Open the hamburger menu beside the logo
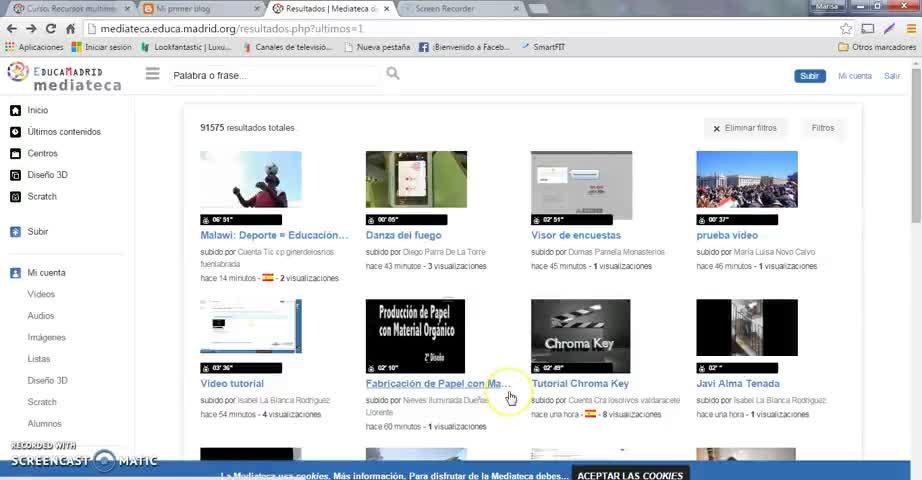The width and height of the screenshot is (922, 480). click(x=152, y=74)
